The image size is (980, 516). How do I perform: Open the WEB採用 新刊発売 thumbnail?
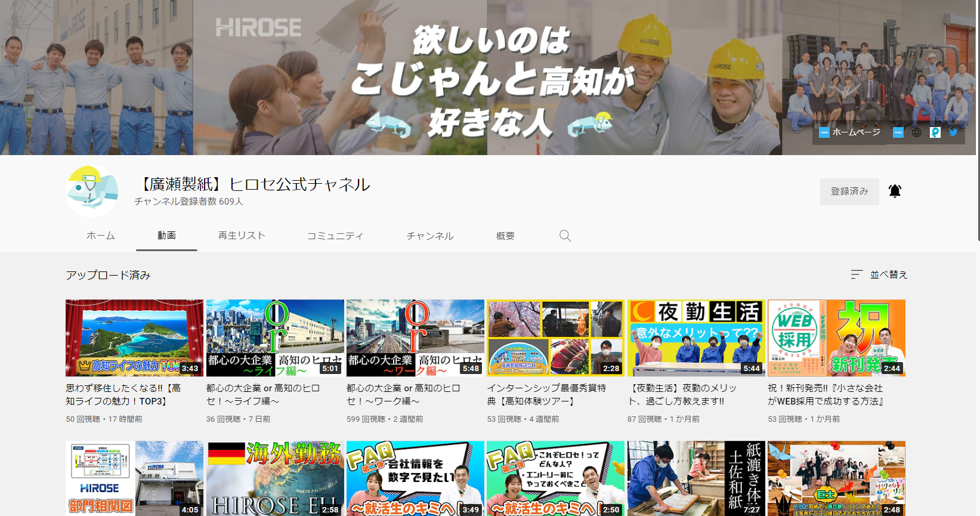click(836, 338)
